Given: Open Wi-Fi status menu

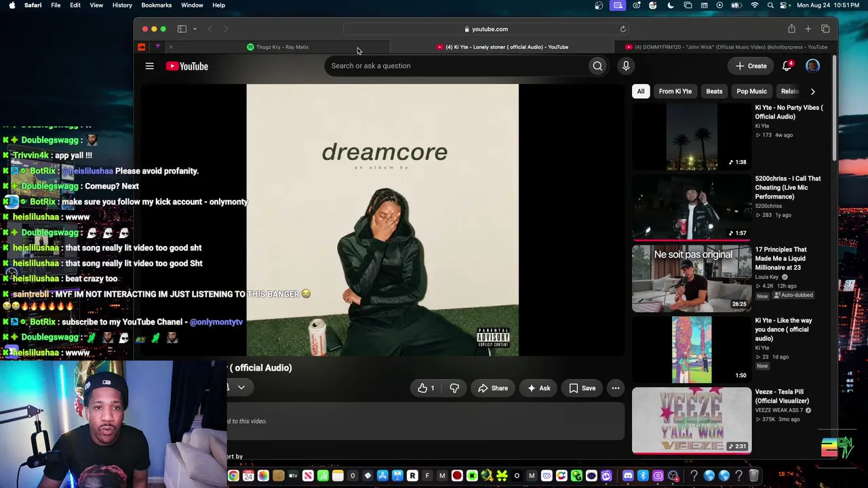Looking at the screenshot, I should pyautogui.click(x=755, y=5).
